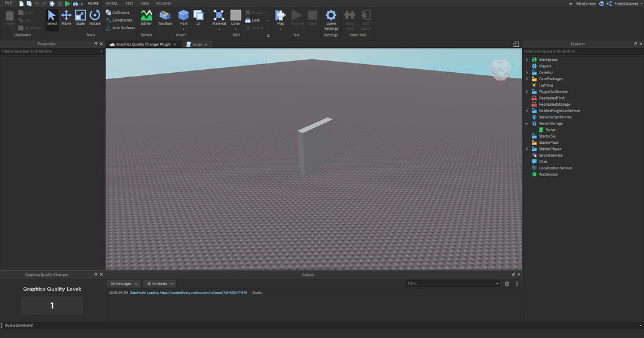Open the All Contexts dropdown
Image resolution: width=644 pixels, height=338 pixels.
tap(160, 284)
